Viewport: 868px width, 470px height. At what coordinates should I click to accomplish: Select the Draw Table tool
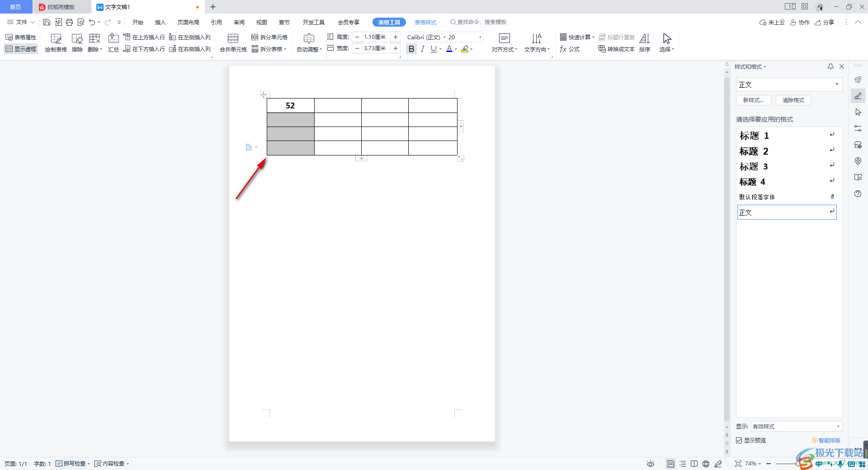click(56, 43)
